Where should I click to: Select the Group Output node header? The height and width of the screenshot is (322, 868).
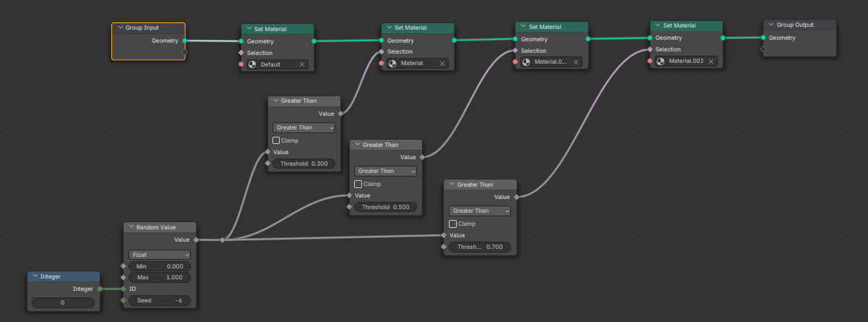[800, 25]
